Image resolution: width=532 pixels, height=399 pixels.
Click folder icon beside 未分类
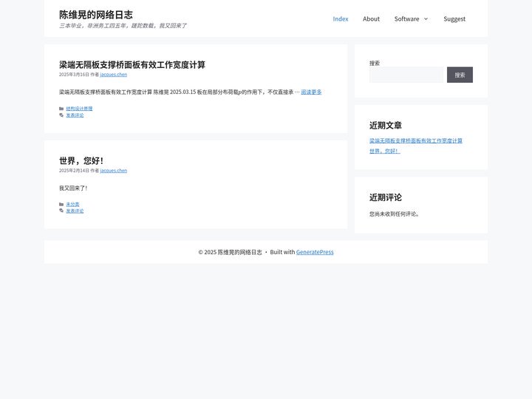pyautogui.click(x=61, y=204)
